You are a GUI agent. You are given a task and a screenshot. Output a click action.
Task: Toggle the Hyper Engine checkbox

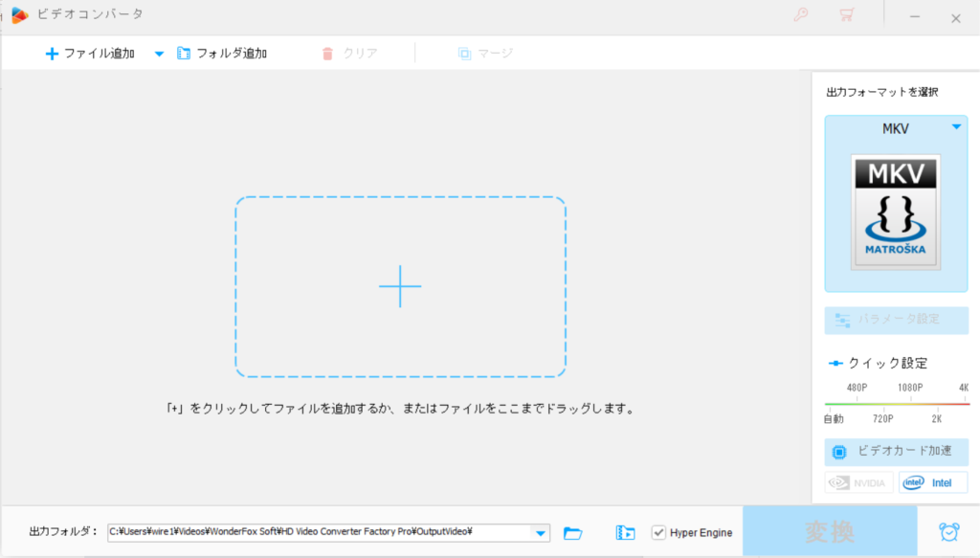[658, 532]
